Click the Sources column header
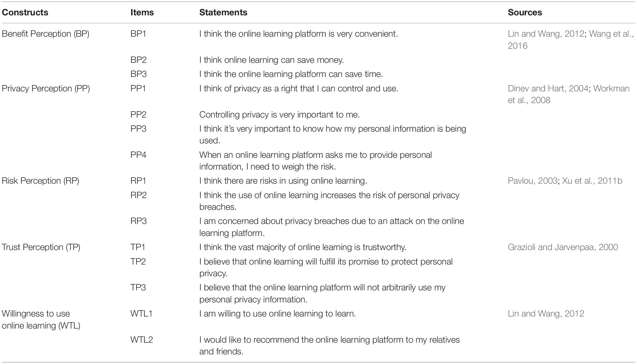 pos(525,12)
